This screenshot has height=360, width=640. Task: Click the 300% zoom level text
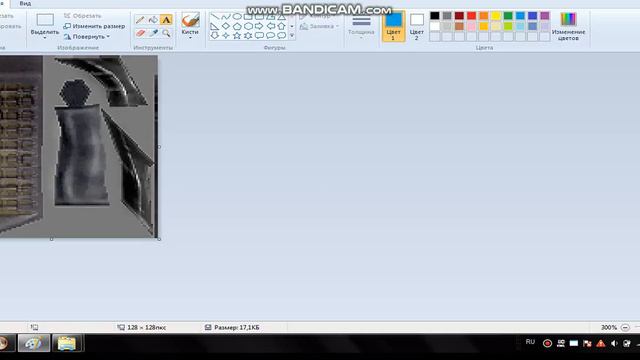pos(609,327)
